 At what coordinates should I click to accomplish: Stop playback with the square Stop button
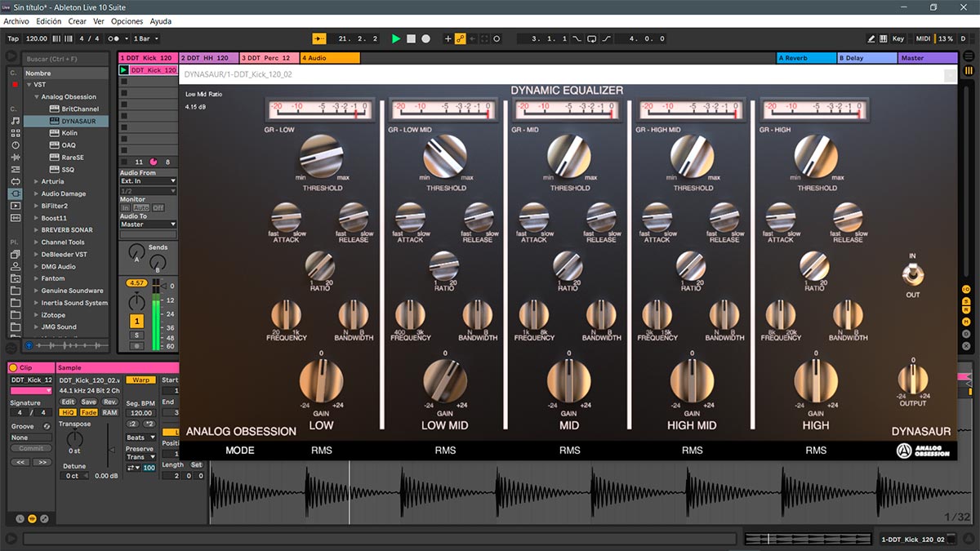[x=411, y=38]
